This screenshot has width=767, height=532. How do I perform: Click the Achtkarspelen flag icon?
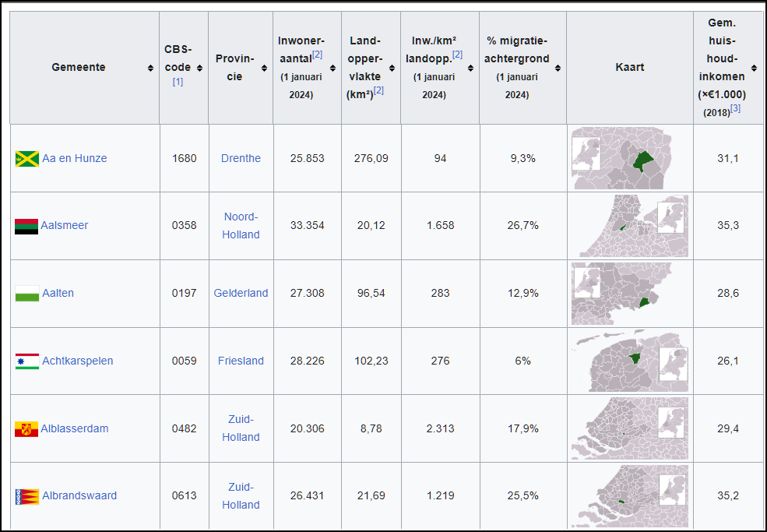tap(26, 361)
